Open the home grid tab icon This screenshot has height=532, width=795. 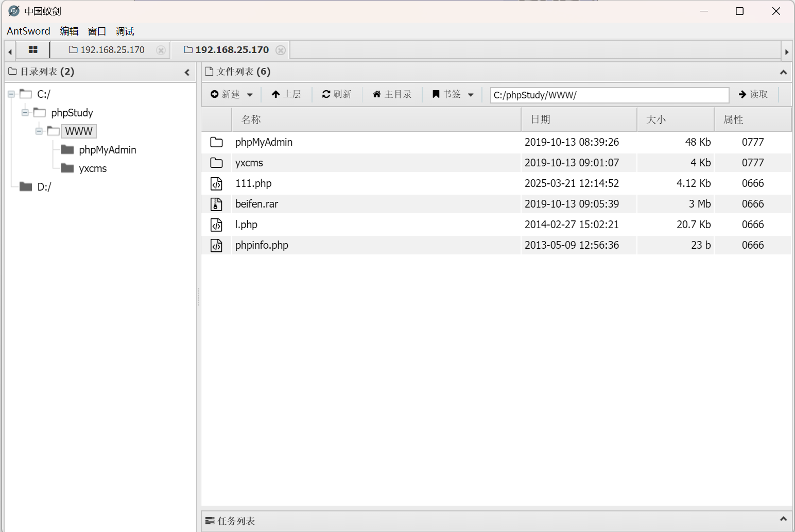click(x=33, y=50)
